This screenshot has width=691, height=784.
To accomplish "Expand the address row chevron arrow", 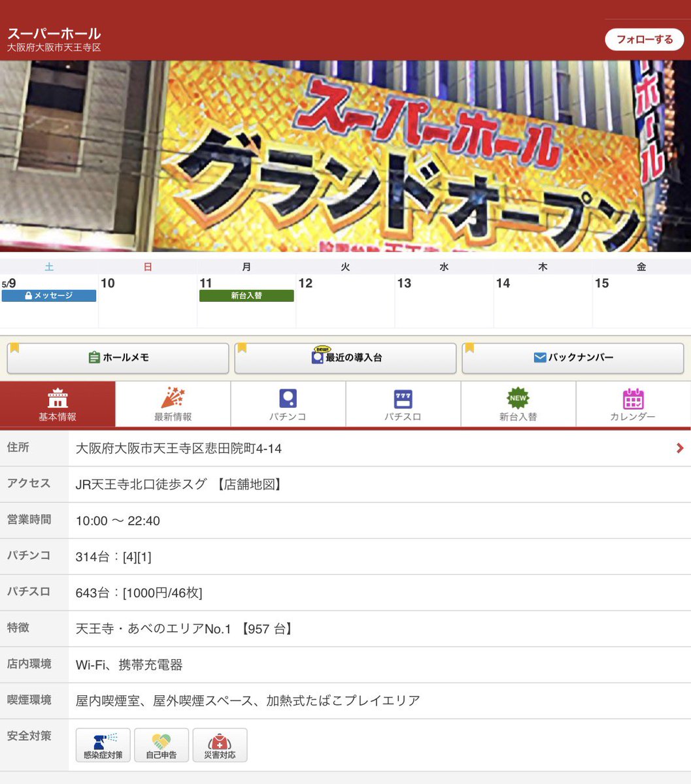I will (680, 448).
